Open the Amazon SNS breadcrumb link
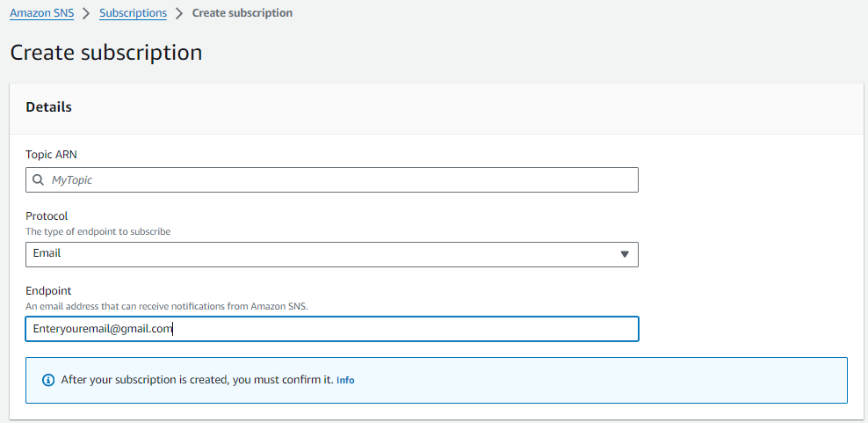The height and width of the screenshot is (423, 868). [42, 12]
